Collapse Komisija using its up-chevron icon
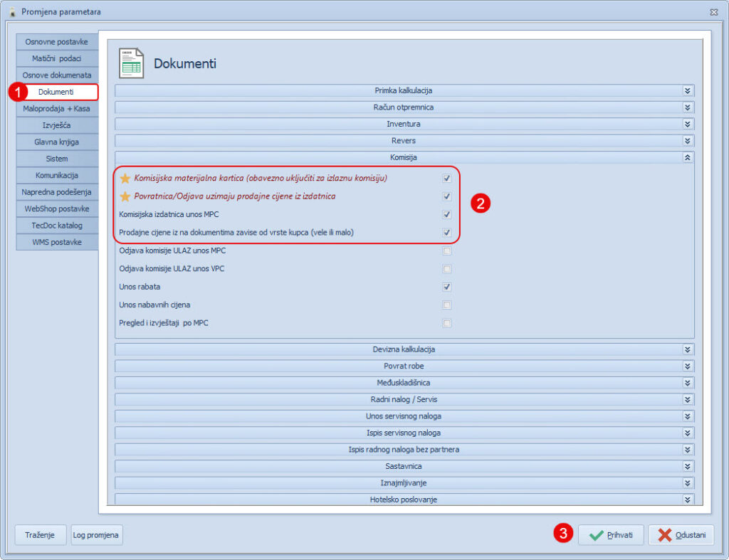Viewport: 729px width, 560px height. point(687,157)
